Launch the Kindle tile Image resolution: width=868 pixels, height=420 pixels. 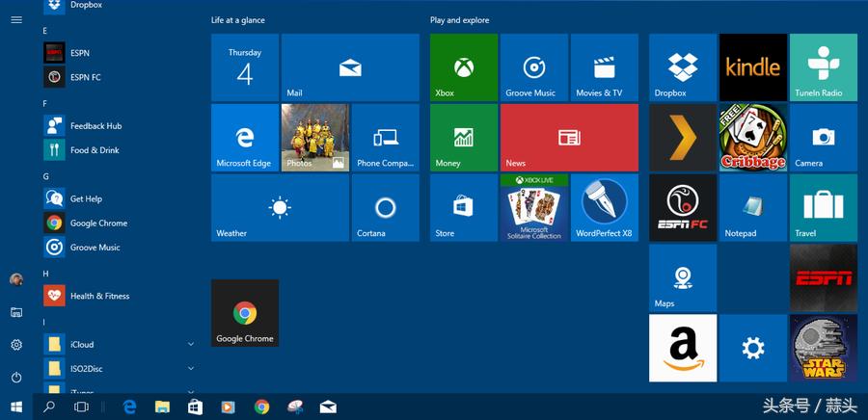click(x=753, y=67)
